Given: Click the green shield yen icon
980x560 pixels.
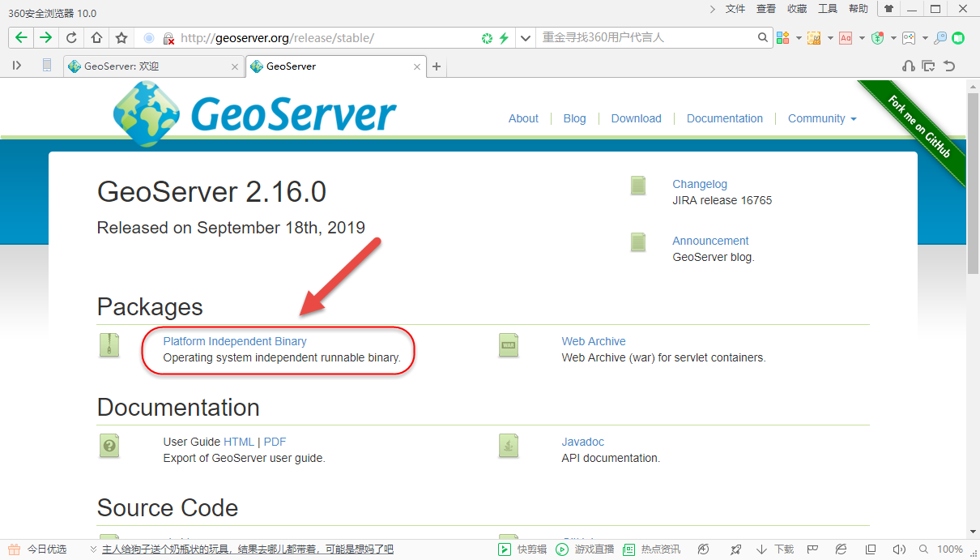Looking at the screenshot, I should click(x=877, y=38).
